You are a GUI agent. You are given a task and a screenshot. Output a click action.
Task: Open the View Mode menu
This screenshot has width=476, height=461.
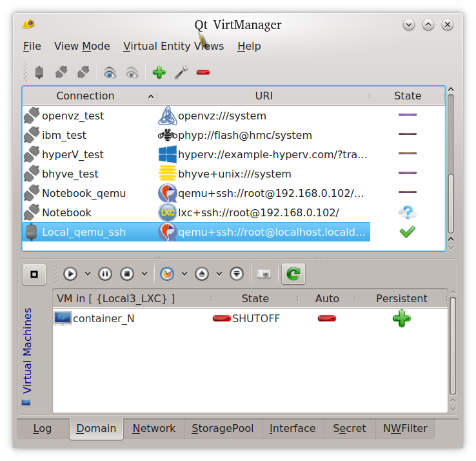pos(82,46)
